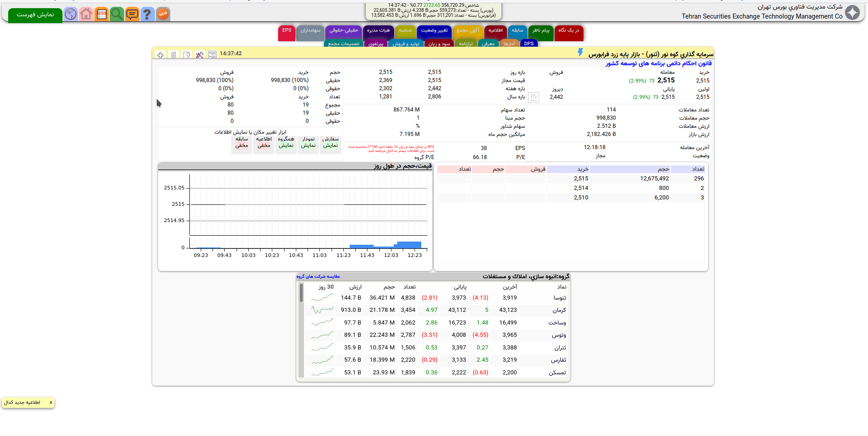Toggle اطلاعیه display (مخفی)
This screenshot has width=868, height=436.
click(264, 145)
